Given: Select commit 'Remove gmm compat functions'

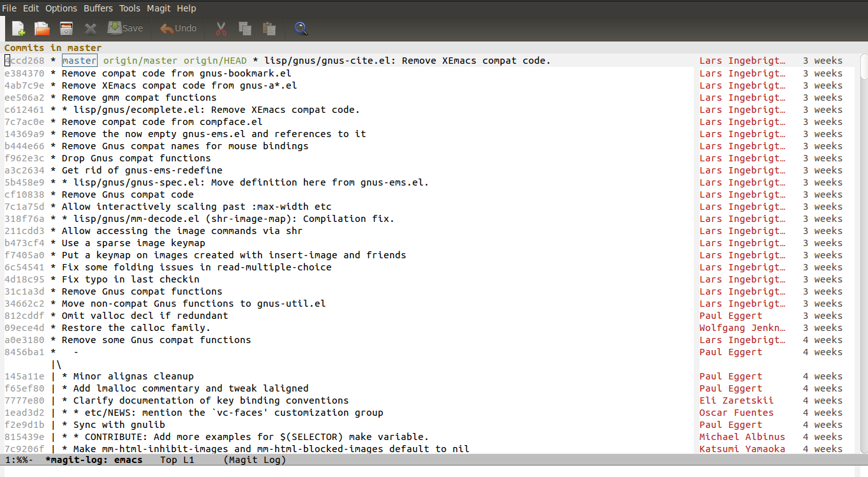Looking at the screenshot, I should pyautogui.click(x=139, y=98).
